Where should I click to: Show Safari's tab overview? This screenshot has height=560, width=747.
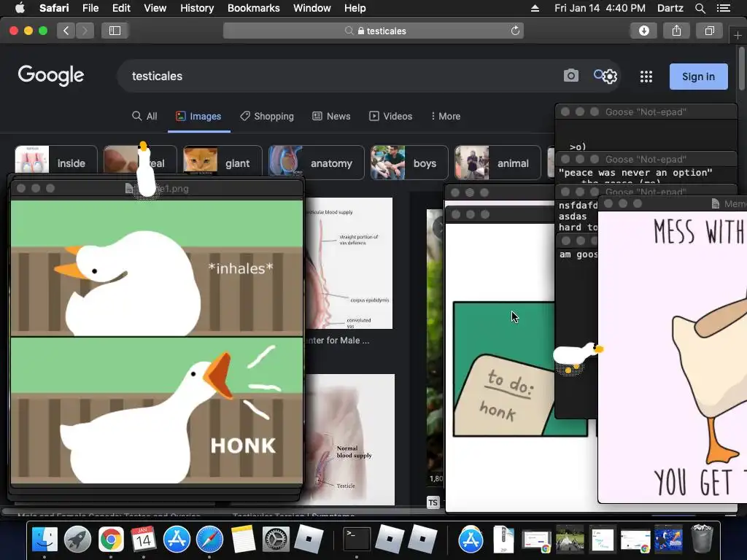pyautogui.click(x=709, y=31)
